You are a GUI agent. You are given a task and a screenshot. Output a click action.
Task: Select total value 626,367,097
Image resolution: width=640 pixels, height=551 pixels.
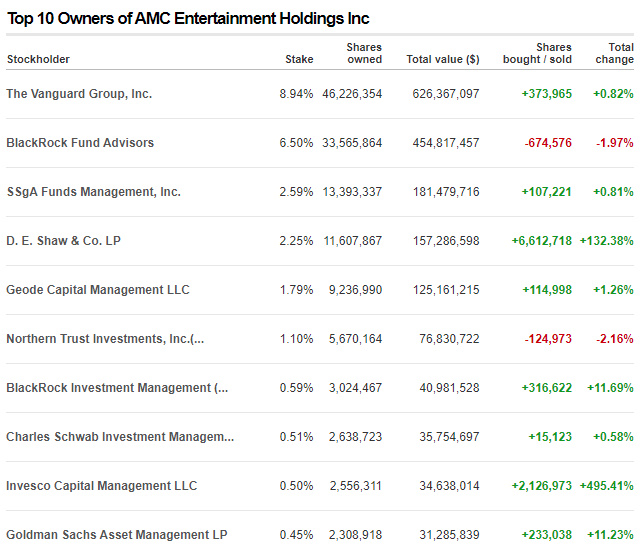(x=446, y=94)
